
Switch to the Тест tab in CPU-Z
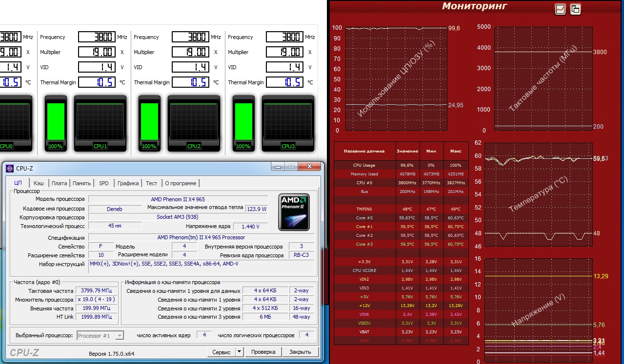152,183
